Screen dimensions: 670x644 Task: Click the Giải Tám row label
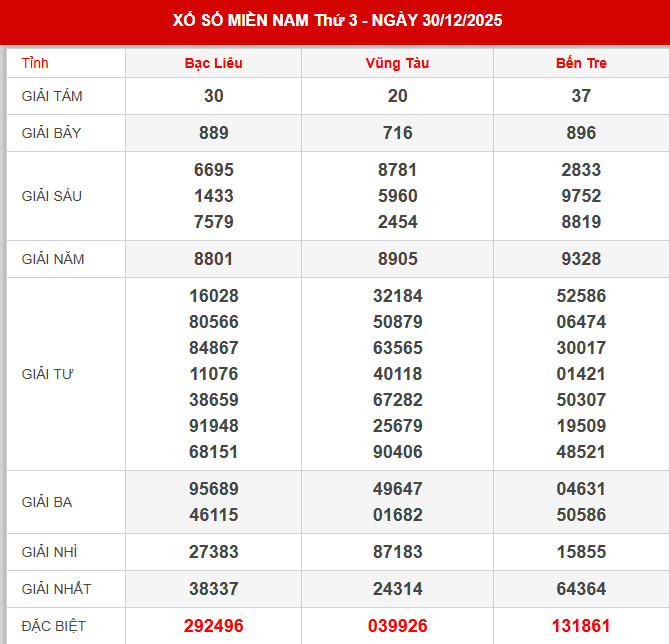[51, 96]
